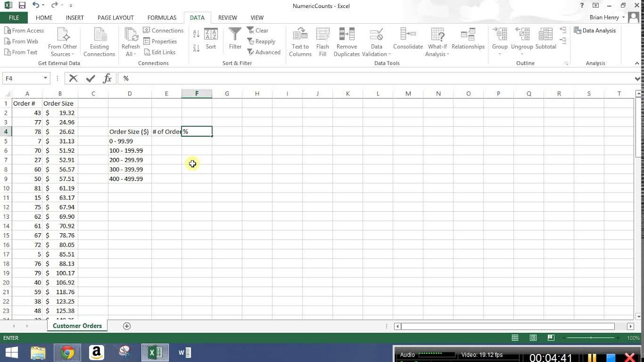This screenshot has height=362, width=644.
Task: Switch to the REVIEW tab
Action: coord(227,18)
